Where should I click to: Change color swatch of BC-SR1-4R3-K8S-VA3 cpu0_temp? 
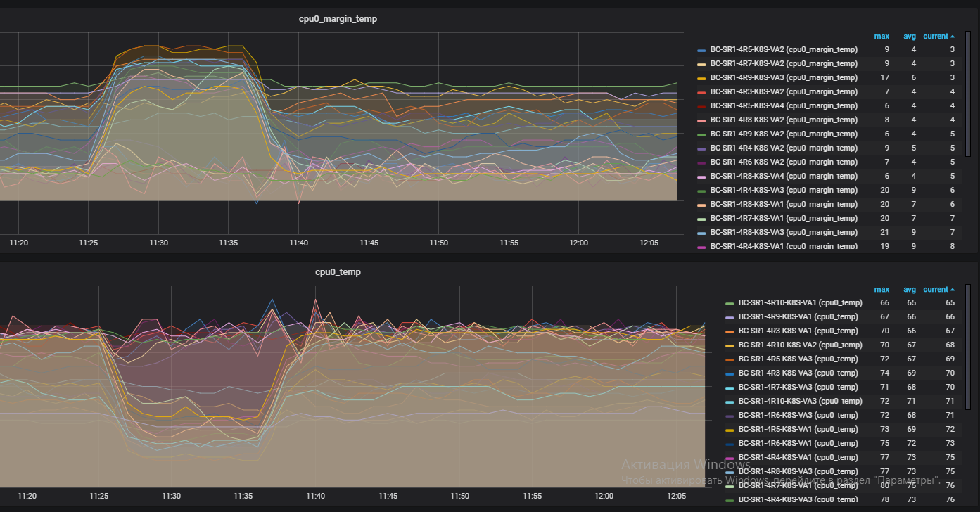(730, 373)
